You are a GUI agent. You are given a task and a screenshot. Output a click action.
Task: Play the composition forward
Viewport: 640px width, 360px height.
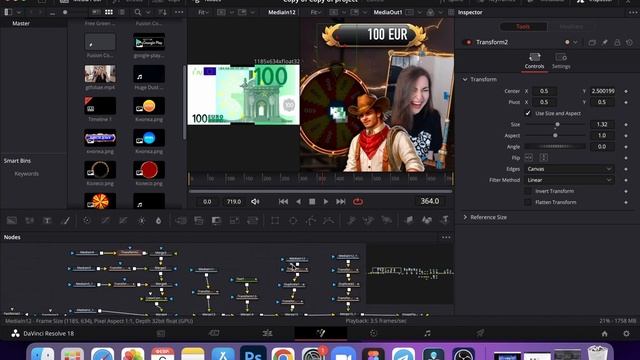[326, 201]
